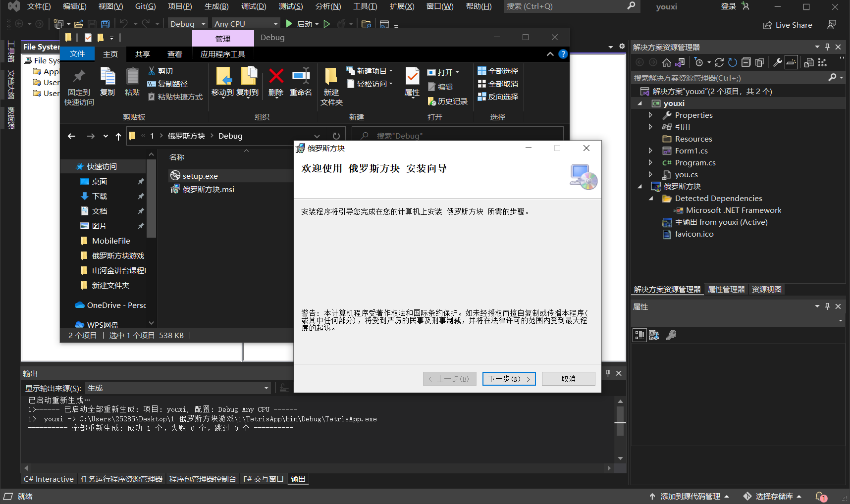This screenshot has width=850, height=504.
Task: Click Pin to Quick Access (固定到快速访问) icon
Action: pos(79,76)
